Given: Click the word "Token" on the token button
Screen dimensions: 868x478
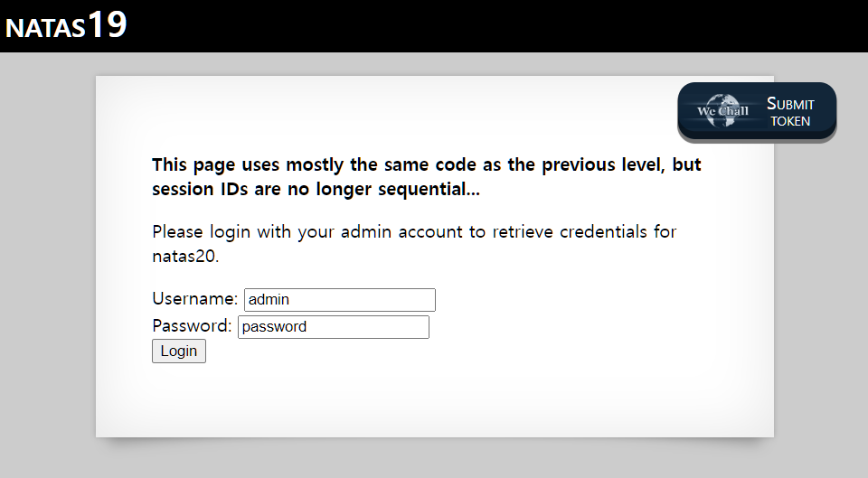Looking at the screenshot, I should tap(790, 121).
